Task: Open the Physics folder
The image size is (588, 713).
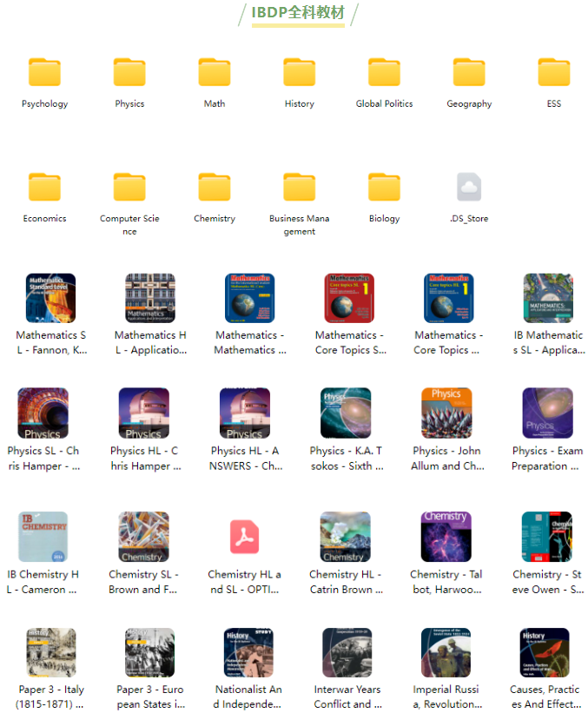Action: pyautogui.click(x=129, y=73)
